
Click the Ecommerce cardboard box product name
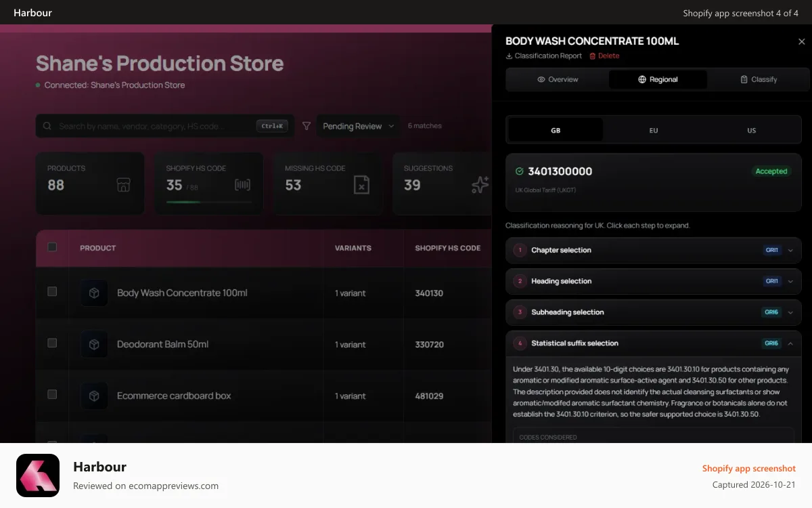pos(174,396)
